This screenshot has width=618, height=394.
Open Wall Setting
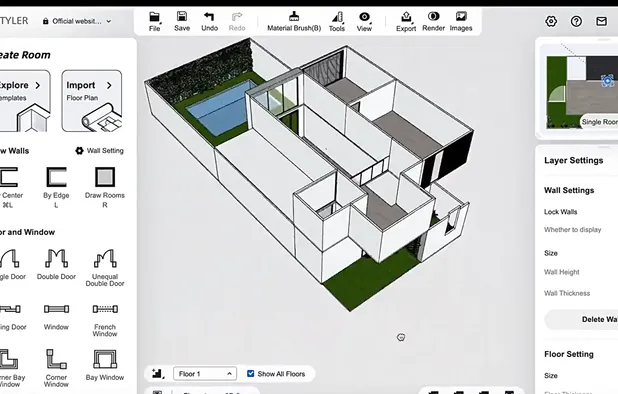(x=99, y=151)
